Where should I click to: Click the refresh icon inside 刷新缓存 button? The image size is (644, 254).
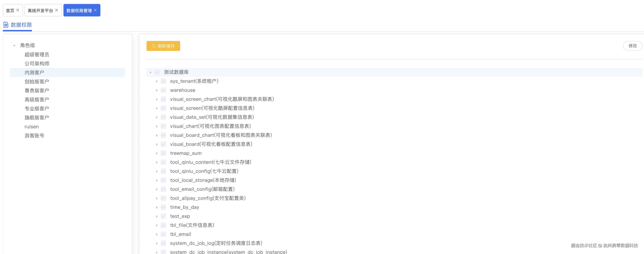coord(154,46)
